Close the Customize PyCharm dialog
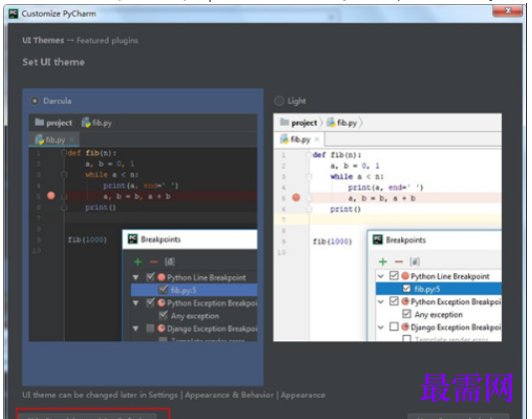Screen dimensions: 532x419 508,11
